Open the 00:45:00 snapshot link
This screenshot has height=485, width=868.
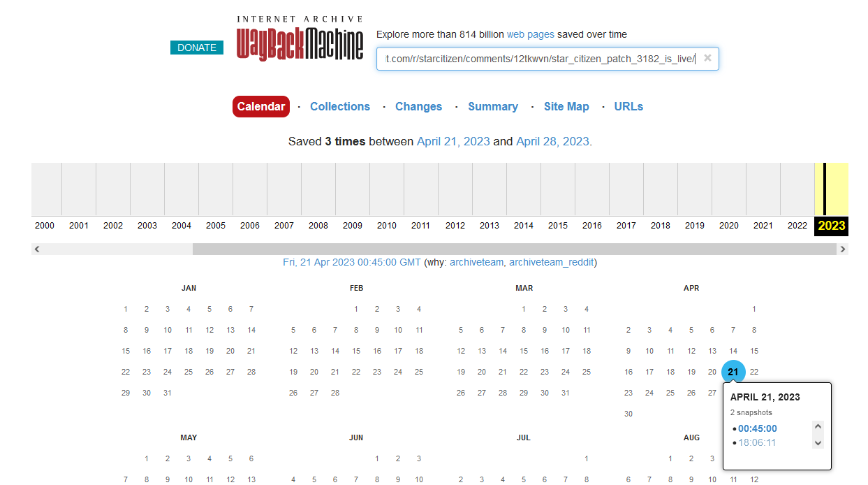758,428
